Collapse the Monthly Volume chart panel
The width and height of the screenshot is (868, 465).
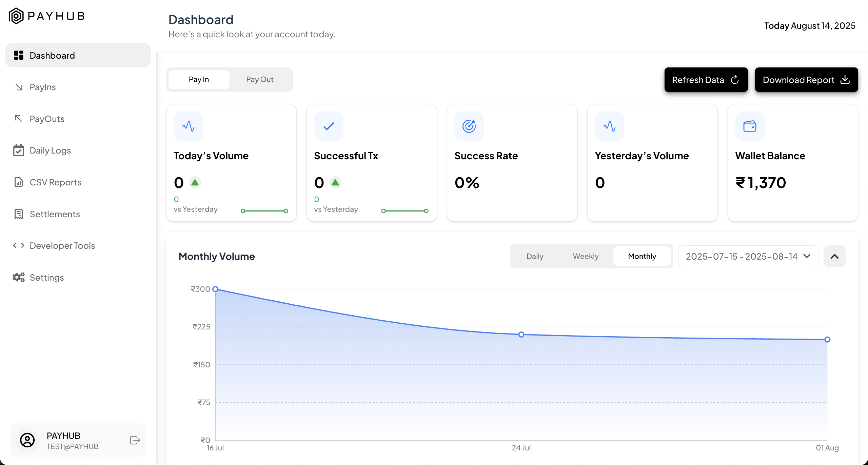[x=834, y=256]
